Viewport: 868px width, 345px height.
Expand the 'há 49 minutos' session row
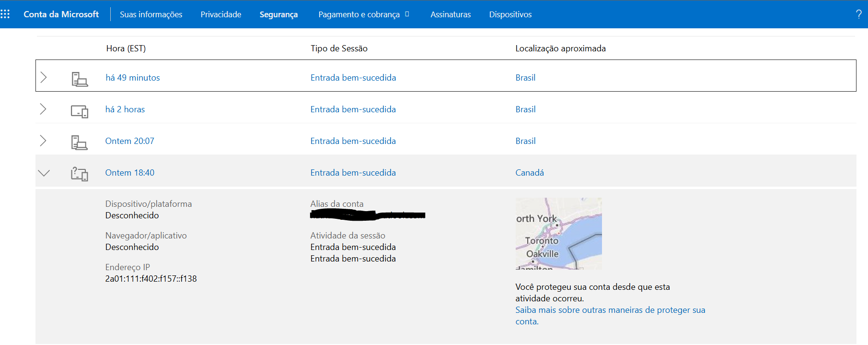pyautogui.click(x=44, y=77)
